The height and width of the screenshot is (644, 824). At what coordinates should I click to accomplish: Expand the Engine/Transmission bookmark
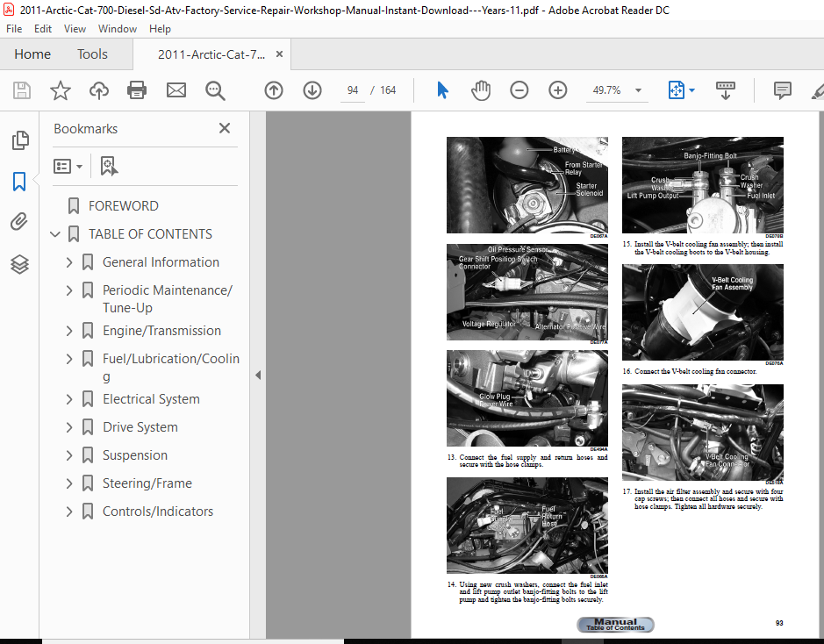tap(68, 331)
